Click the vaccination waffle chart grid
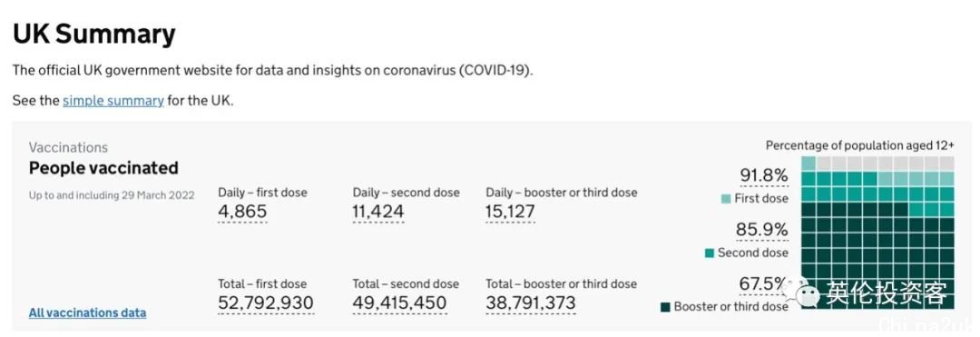This screenshot has height=337, width=980. (877, 233)
